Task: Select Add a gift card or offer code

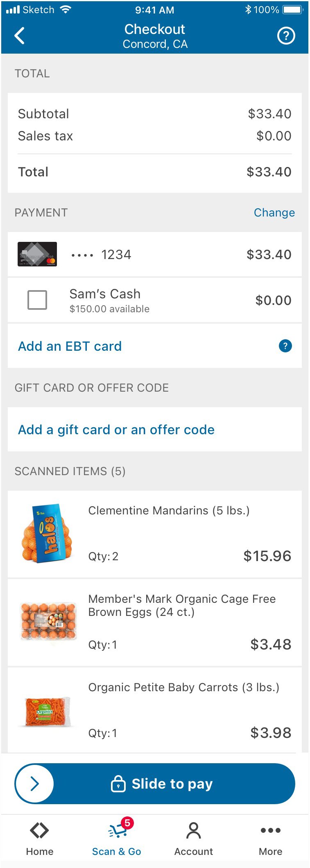Action: [116, 430]
